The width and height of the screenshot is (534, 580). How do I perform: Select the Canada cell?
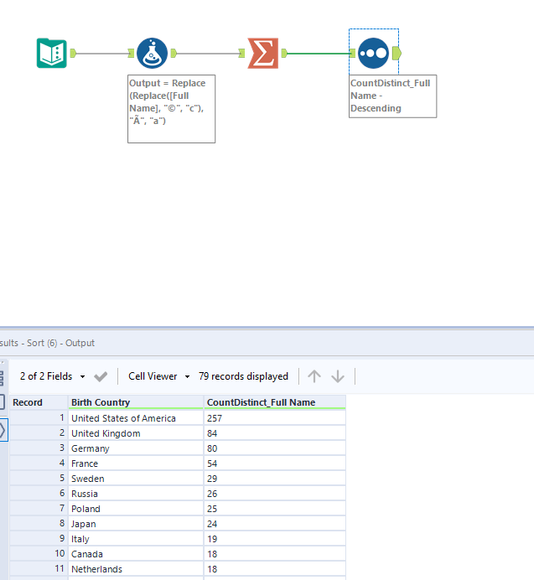[136, 554]
